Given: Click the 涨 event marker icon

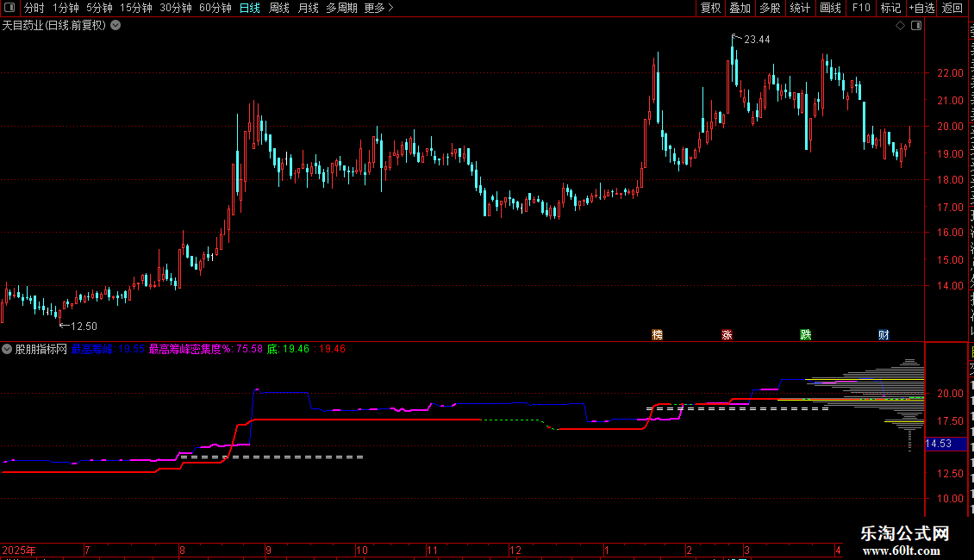Looking at the screenshot, I should click(x=727, y=334).
